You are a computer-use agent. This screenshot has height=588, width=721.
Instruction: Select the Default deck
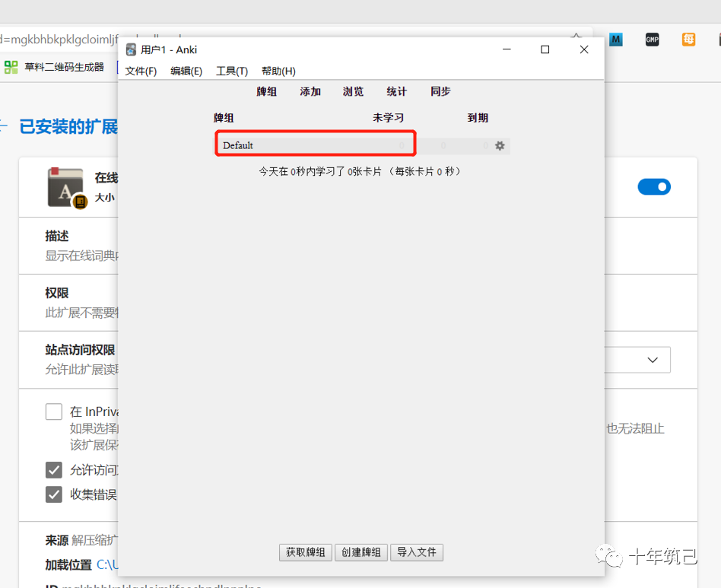(x=238, y=145)
